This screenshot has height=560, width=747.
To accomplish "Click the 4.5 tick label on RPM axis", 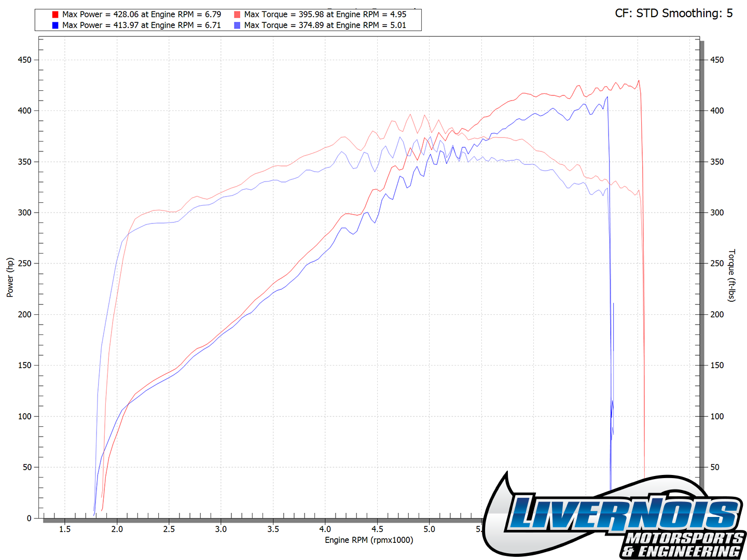I will (377, 529).
